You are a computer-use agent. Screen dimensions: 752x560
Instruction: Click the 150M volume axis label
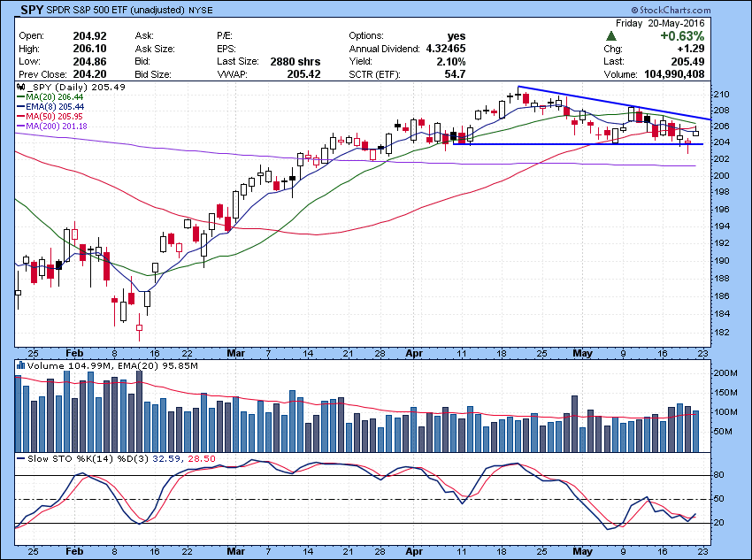click(725, 393)
